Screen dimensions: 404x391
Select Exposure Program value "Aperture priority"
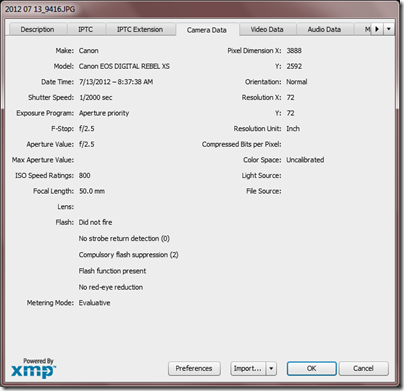point(104,113)
